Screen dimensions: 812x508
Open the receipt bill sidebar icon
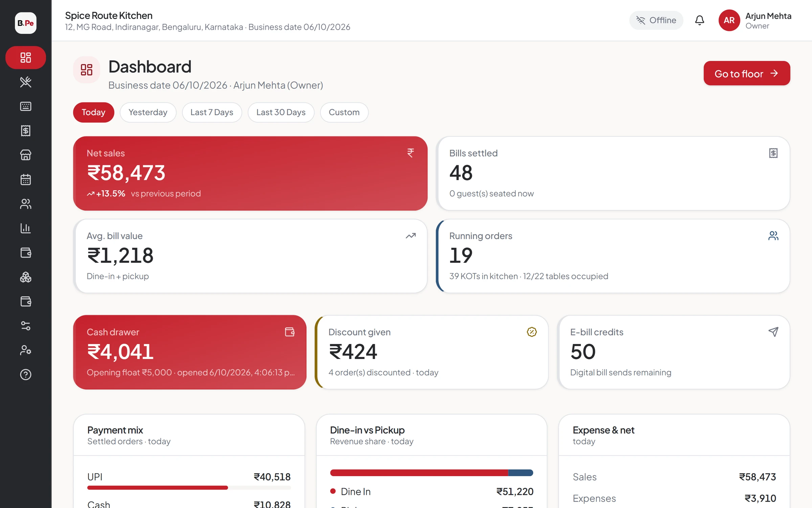point(26,131)
